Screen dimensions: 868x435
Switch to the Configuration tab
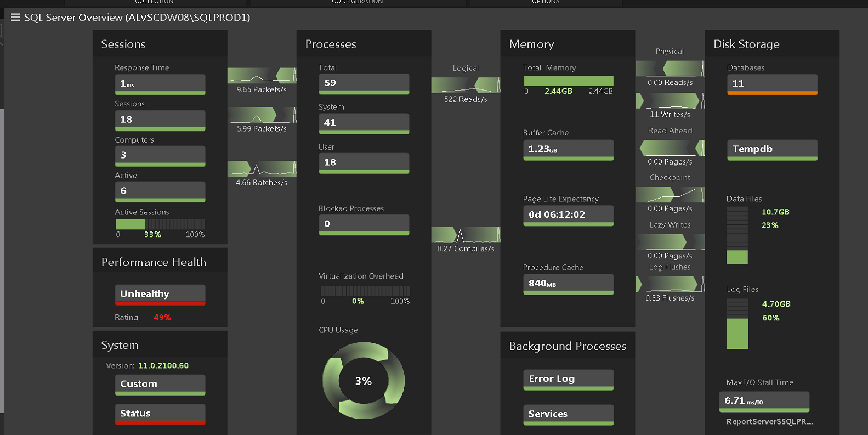[358, 2]
